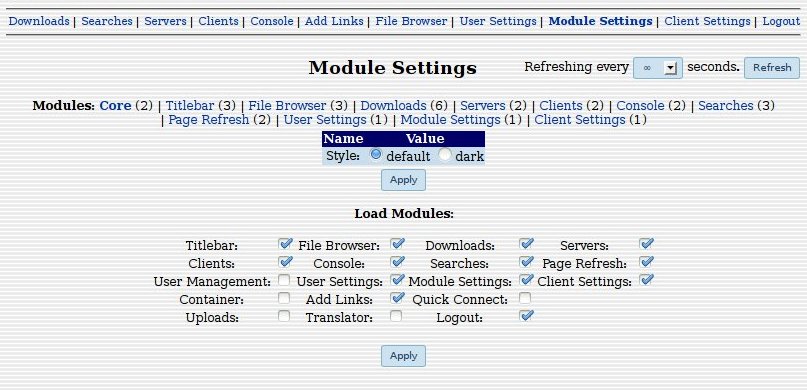The image size is (807, 390).
Task: Open the refresh interval dropdown
Action: (658, 68)
